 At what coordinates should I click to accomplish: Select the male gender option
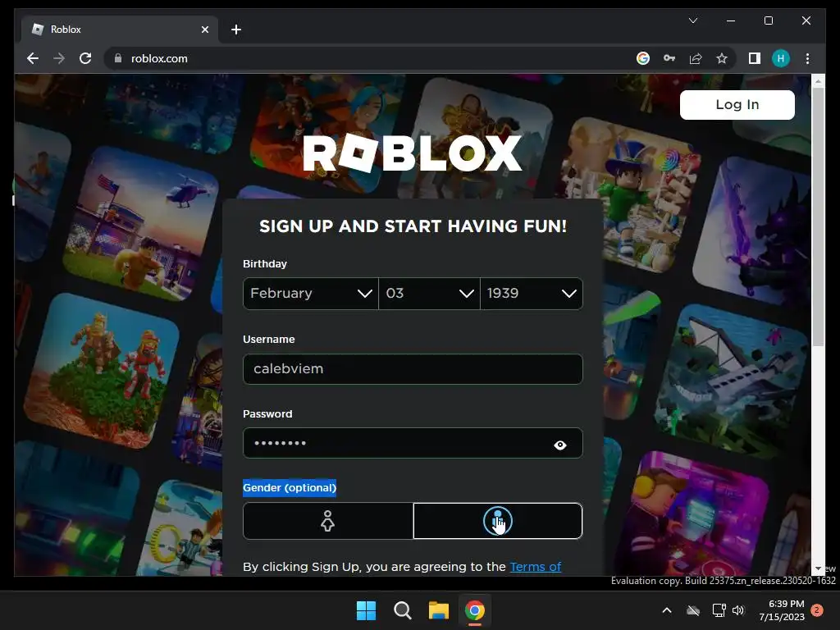[498, 521]
